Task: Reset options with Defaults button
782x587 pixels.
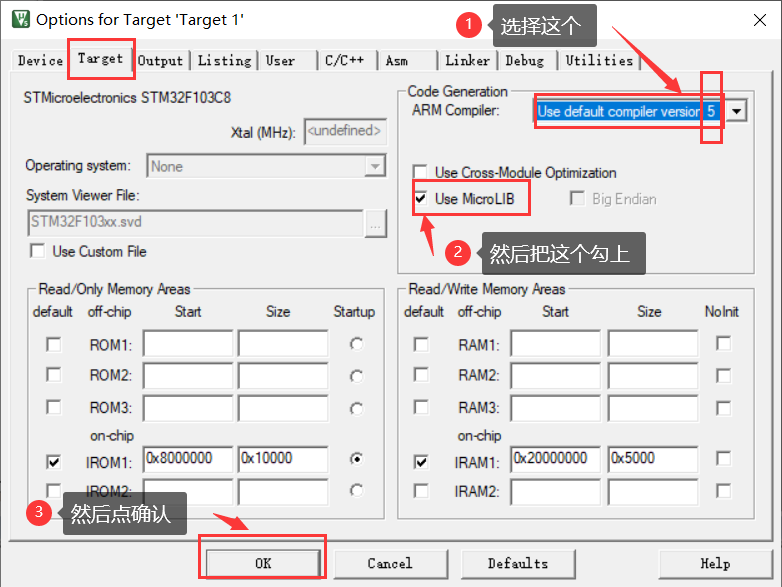Action: pyautogui.click(x=518, y=564)
